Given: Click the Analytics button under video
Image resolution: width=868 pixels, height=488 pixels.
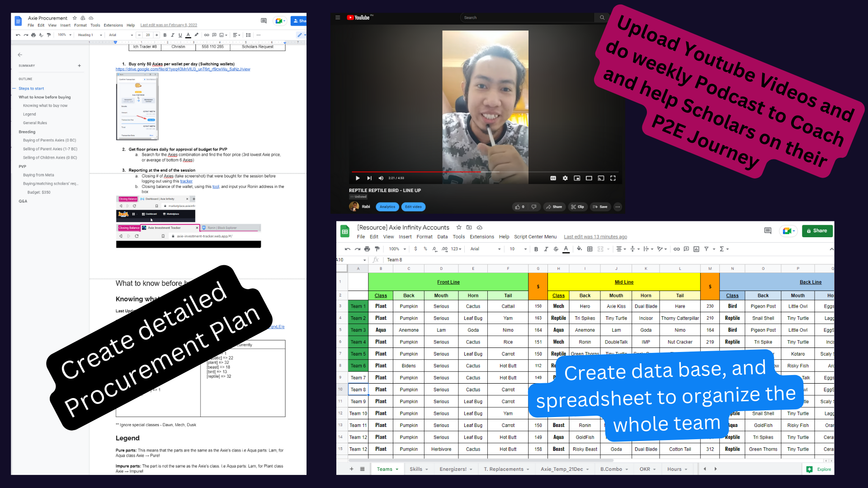Looking at the screenshot, I should point(387,207).
